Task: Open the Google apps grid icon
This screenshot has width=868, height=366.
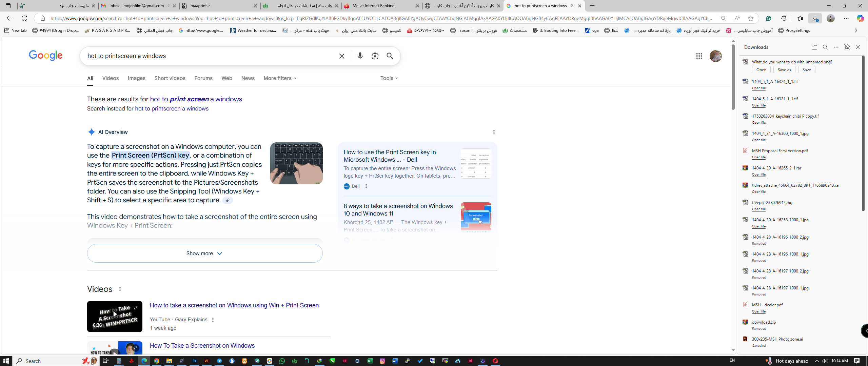Action: coord(699,56)
